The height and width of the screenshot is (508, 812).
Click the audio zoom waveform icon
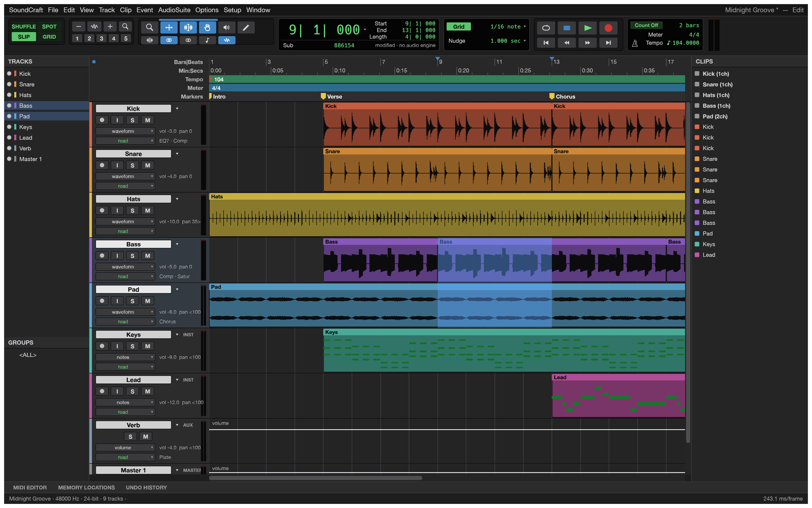click(x=94, y=26)
